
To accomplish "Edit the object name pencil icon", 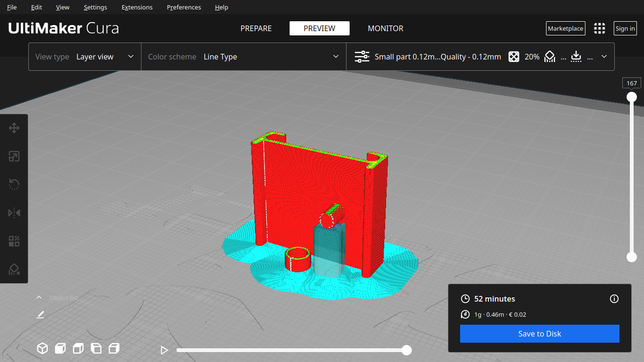I will click(41, 314).
